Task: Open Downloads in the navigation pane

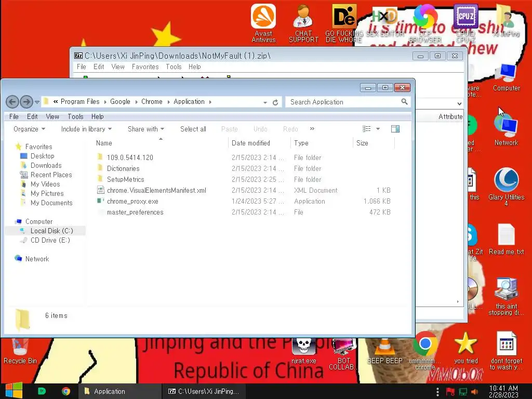Action: coord(46,165)
